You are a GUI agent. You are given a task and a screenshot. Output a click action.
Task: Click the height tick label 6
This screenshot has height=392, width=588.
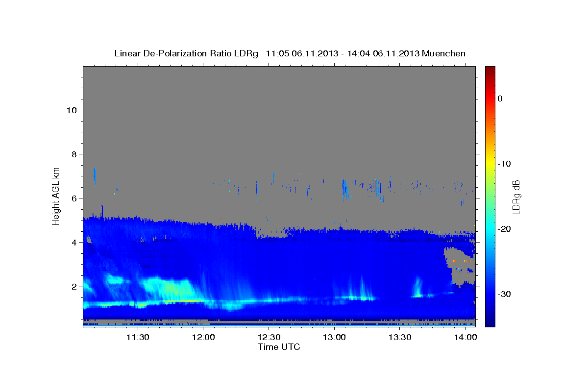(x=73, y=198)
